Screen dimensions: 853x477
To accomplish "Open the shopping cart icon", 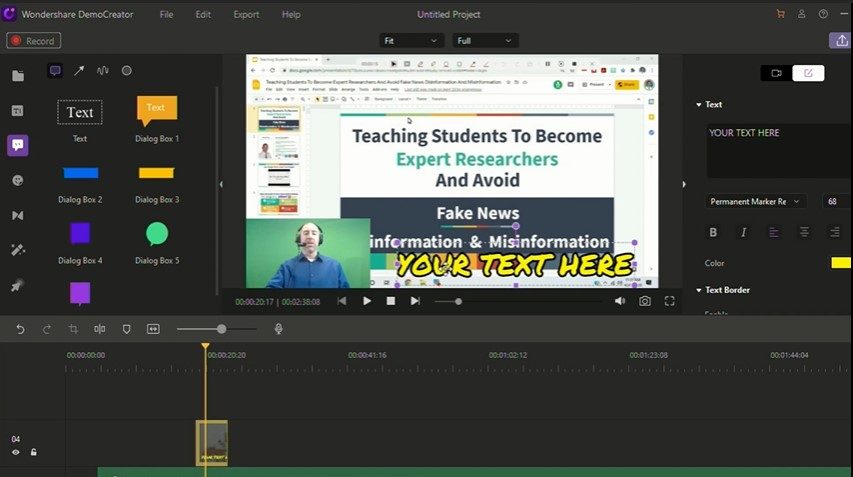I will [781, 14].
